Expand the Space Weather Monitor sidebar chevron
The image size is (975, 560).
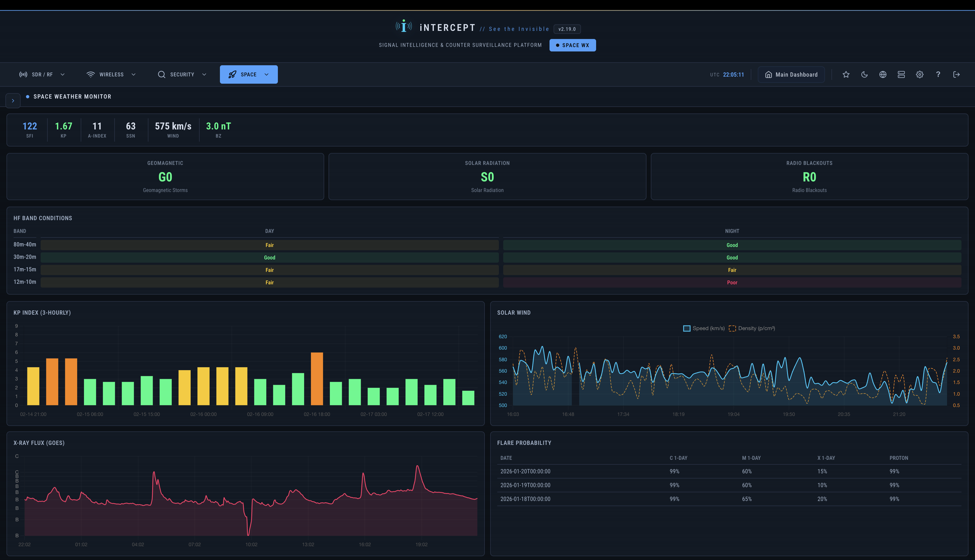coord(13,100)
